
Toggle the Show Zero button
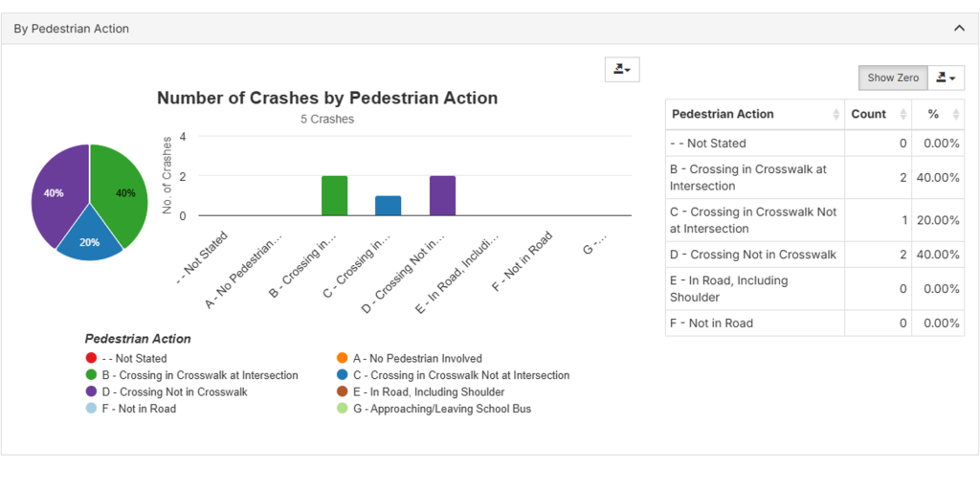pos(893,78)
